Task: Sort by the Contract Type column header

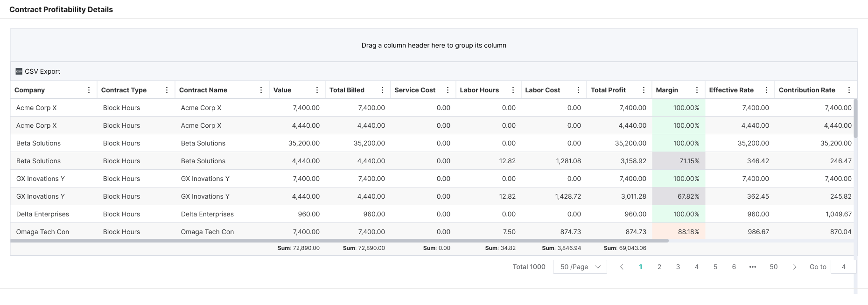Action: coord(124,90)
